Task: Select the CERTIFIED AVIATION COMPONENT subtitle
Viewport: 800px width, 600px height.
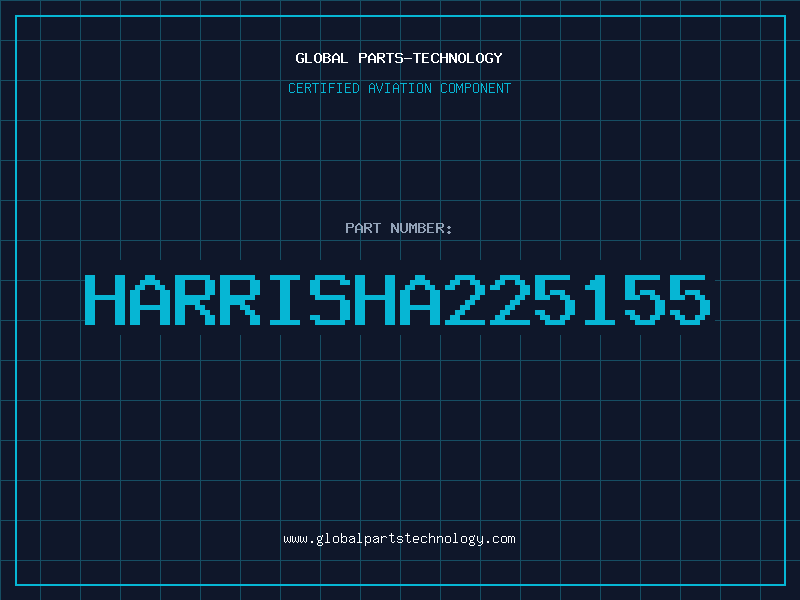Action: tap(399, 88)
